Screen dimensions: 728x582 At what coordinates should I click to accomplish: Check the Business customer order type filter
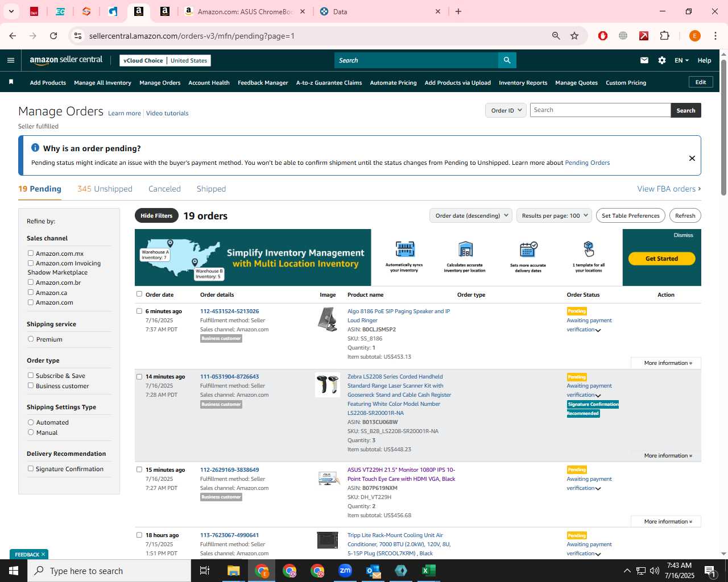pos(31,385)
